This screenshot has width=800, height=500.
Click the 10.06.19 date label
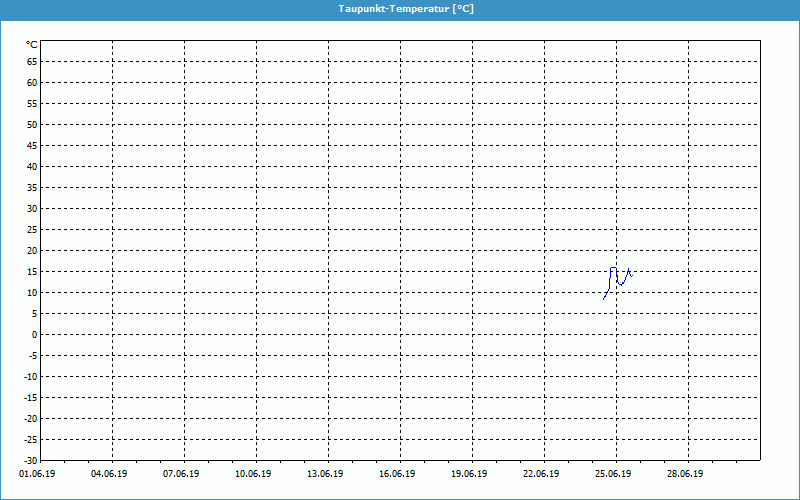click(254, 474)
